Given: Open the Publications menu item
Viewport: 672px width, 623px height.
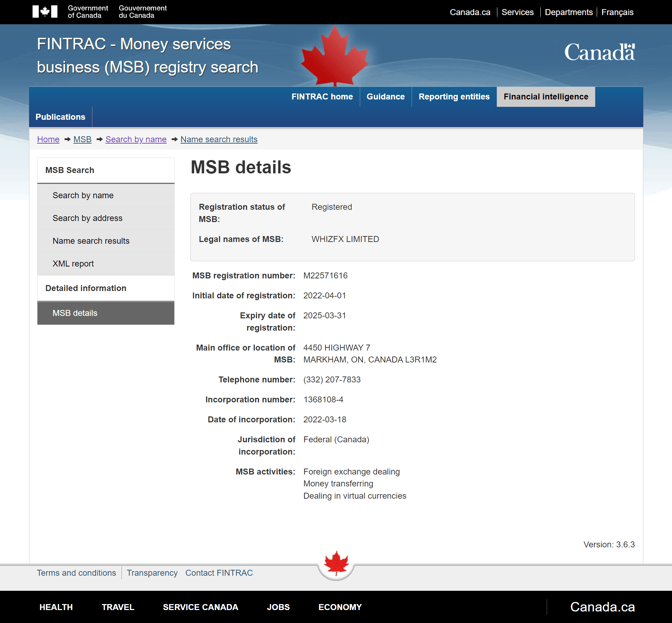Looking at the screenshot, I should click(x=60, y=117).
